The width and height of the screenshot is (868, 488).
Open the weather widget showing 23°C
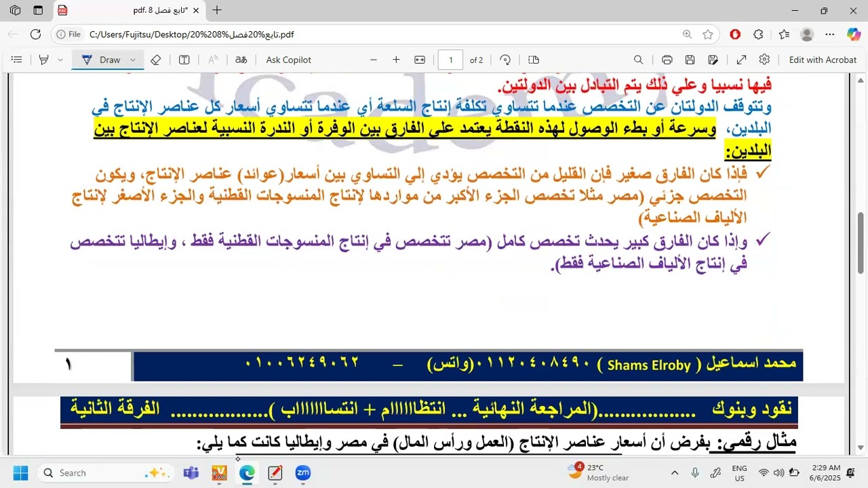click(599, 472)
